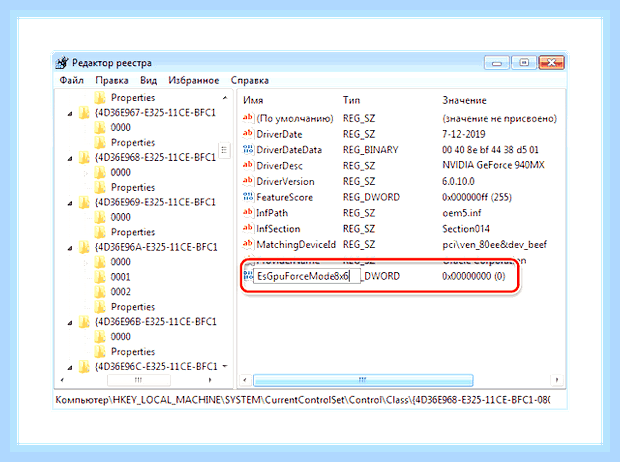Collapse the {4D36E968-E325-11CE-BFC1 key
Image resolution: width=620 pixels, height=462 pixels.
pyautogui.click(x=70, y=159)
